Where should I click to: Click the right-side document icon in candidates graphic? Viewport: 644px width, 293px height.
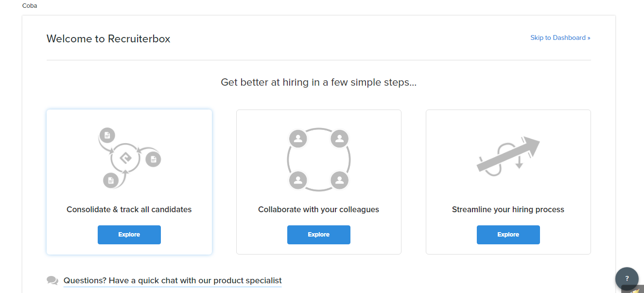pos(153,159)
